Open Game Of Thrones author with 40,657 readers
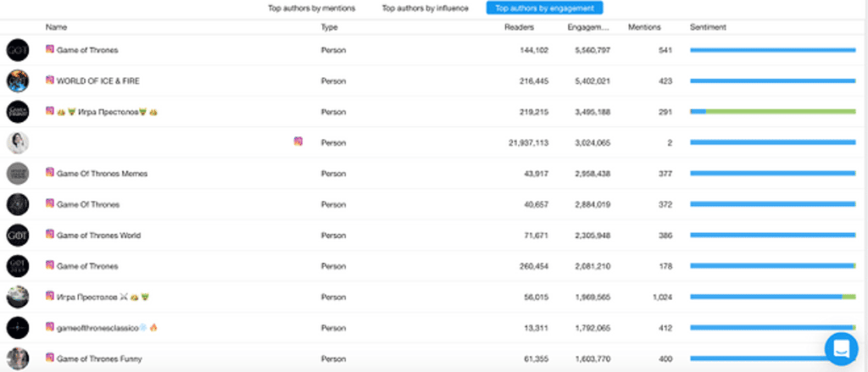The width and height of the screenshot is (868, 372). click(88, 204)
